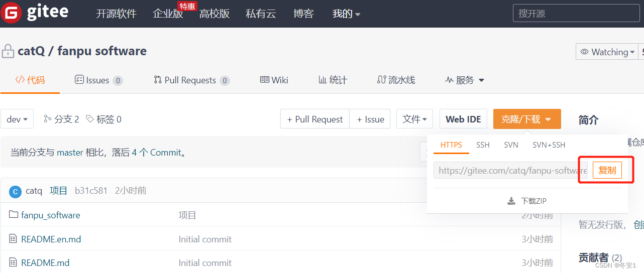Click the fanpu software repo name link
The width and height of the screenshot is (644, 273).
(x=102, y=51)
